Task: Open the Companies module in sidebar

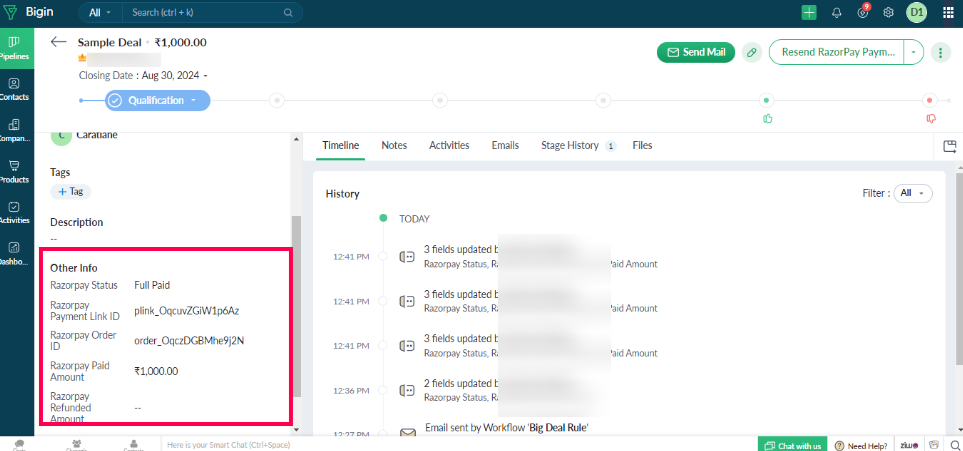Action: coord(14,130)
